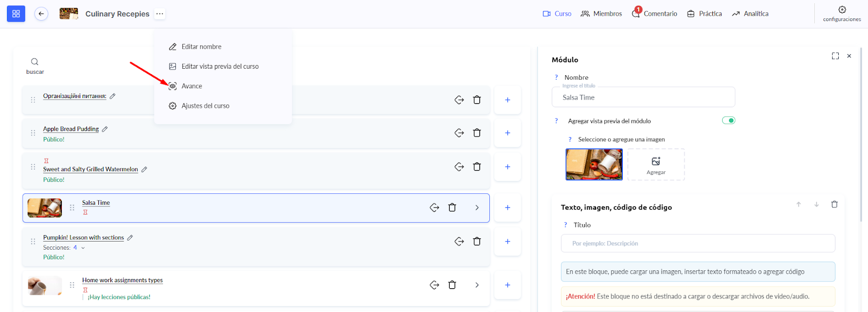Delete the Apple Bread Pudding lesson
Image resolution: width=868 pixels, height=312 pixels.
[477, 133]
